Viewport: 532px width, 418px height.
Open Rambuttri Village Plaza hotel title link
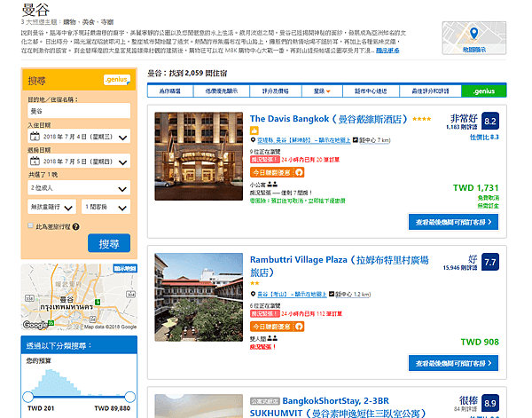point(340,266)
